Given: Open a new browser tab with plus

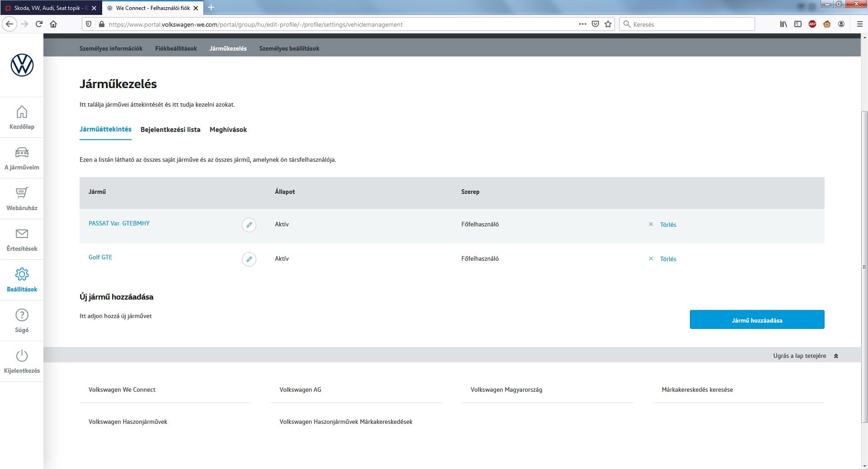Looking at the screenshot, I should point(211,7).
